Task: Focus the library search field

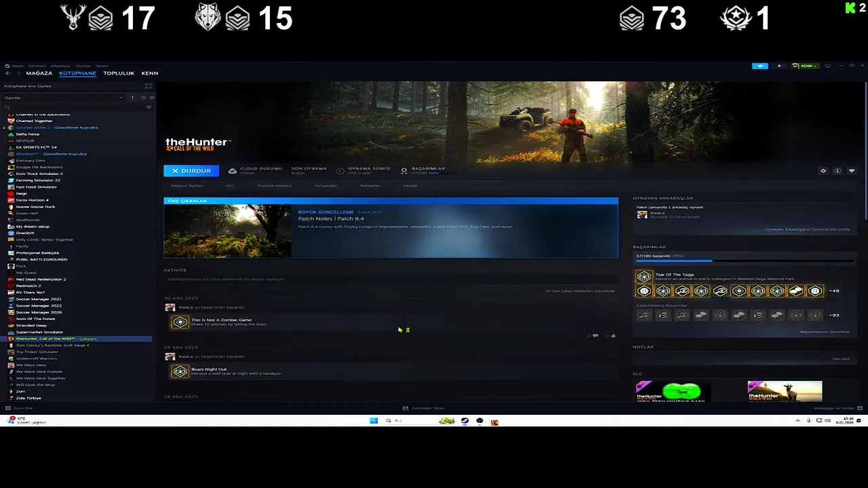Action: pos(73,107)
